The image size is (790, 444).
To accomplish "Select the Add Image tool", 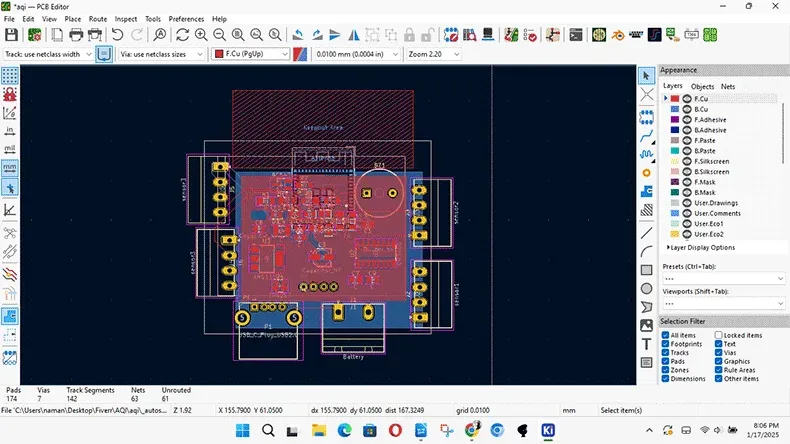I will (646, 326).
